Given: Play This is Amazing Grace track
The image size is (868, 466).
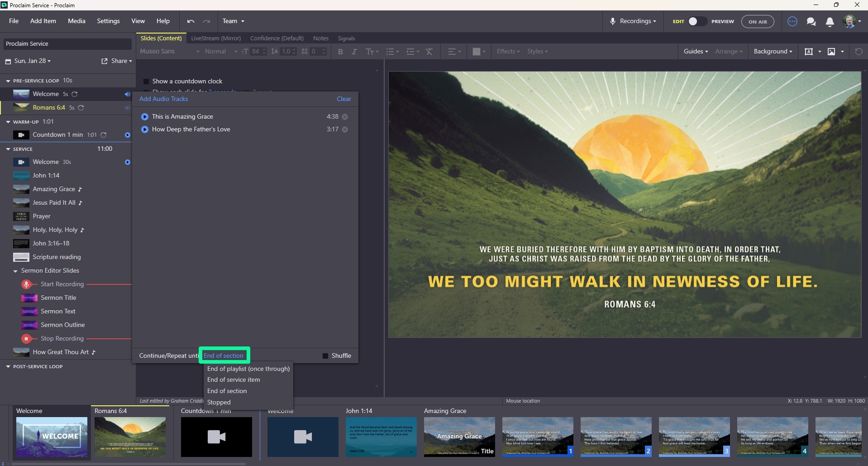Looking at the screenshot, I should pyautogui.click(x=145, y=117).
